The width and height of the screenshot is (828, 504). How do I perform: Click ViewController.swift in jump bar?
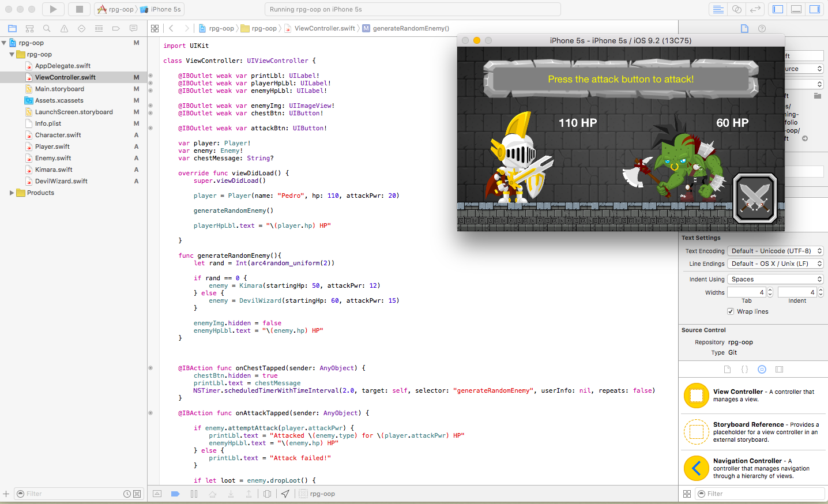click(x=319, y=28)
